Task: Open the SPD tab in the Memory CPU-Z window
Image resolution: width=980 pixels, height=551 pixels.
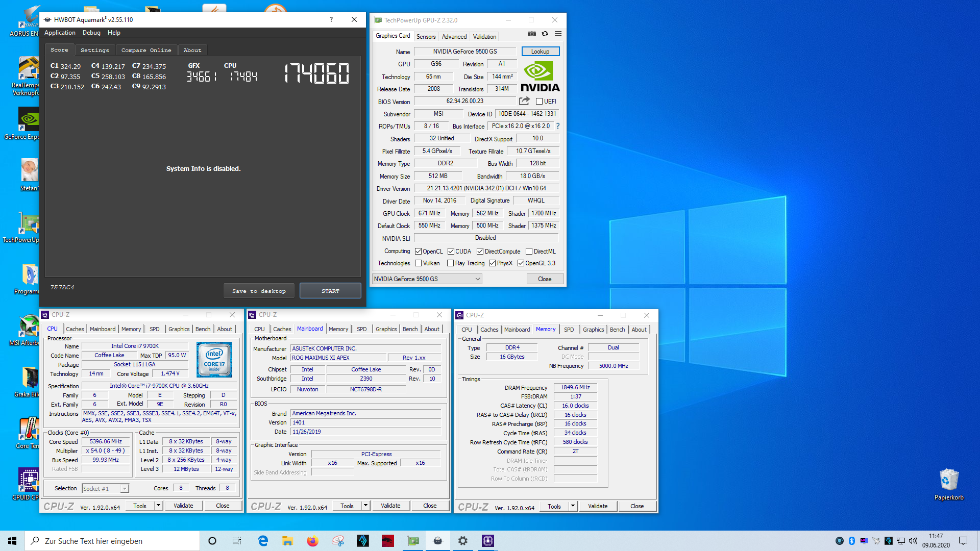Action: [x=569, y=330]
